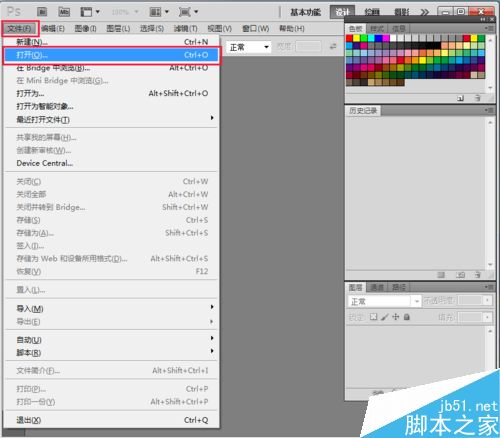Open the Swatches panel flyout menu
The image size is (500, 438).
489,28
